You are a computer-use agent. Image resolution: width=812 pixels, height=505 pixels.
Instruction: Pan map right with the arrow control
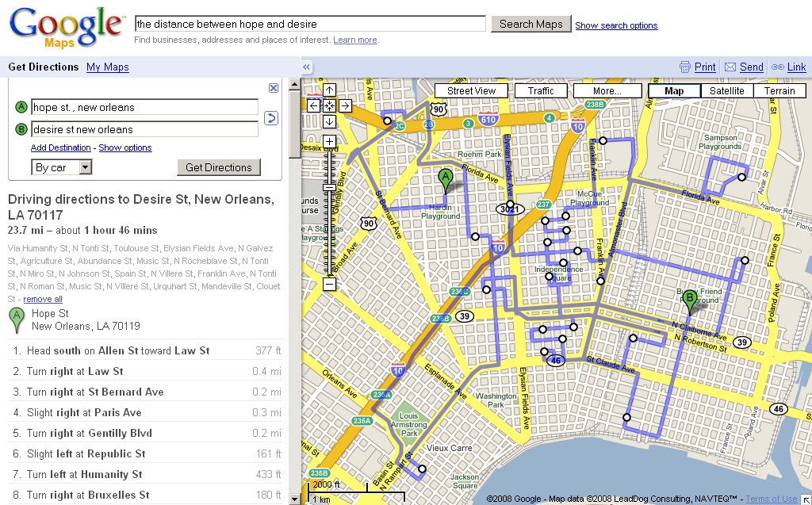click(x=346, y=105)
